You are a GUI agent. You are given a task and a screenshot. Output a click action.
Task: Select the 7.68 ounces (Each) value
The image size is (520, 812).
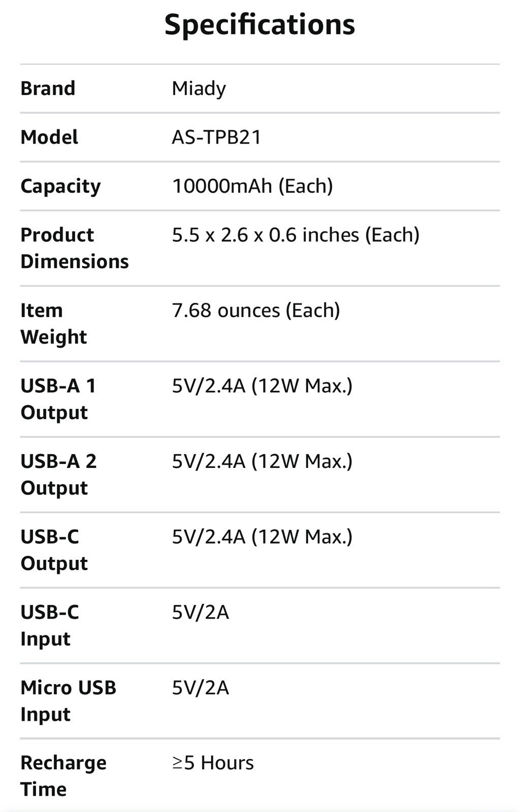[256, 310]
